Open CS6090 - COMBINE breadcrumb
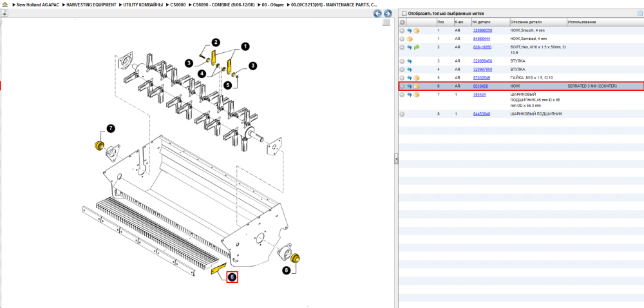The image size is (644, 308). coord(224,5)
